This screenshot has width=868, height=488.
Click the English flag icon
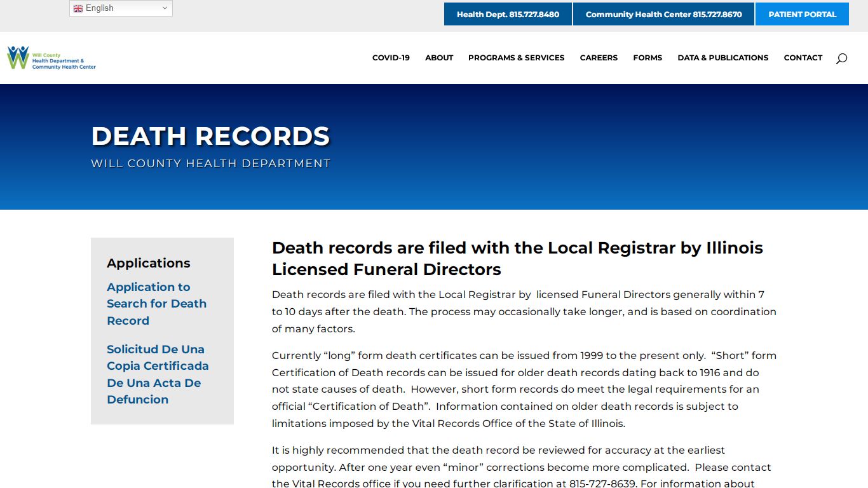point(78,8)
